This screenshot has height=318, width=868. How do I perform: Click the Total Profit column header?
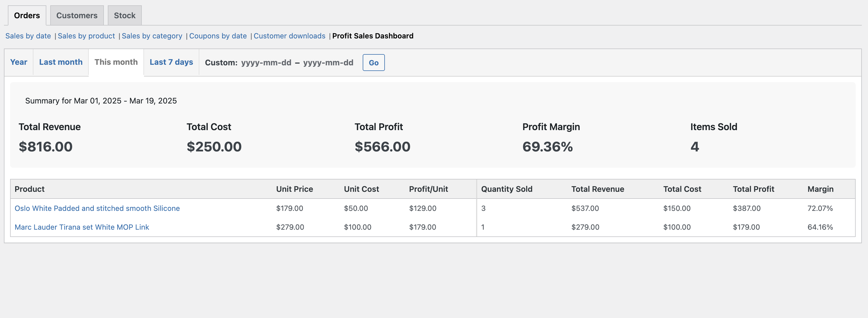753,189
